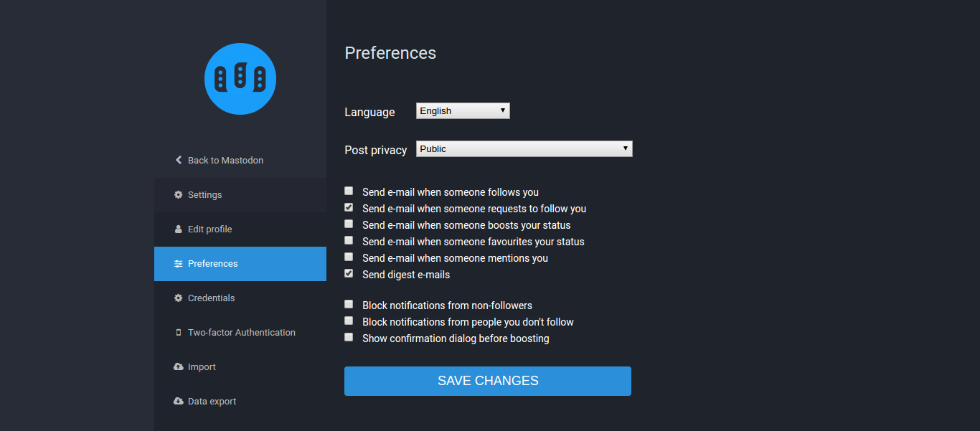This screenshot has width=980, height=431.
Task: Click the Mastodon logo avatar
Action: pyautogui.click(x=240, y=79)
